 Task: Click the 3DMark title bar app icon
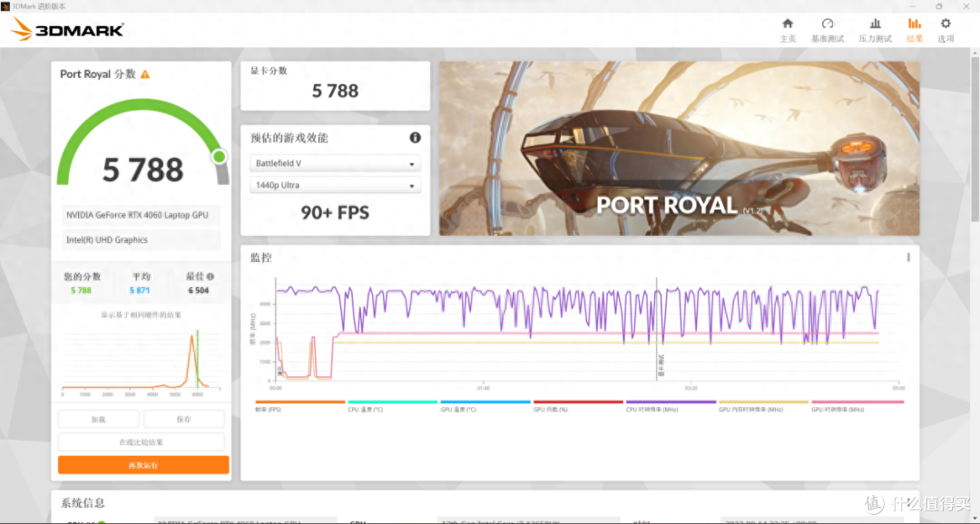(x=5, y=5)
